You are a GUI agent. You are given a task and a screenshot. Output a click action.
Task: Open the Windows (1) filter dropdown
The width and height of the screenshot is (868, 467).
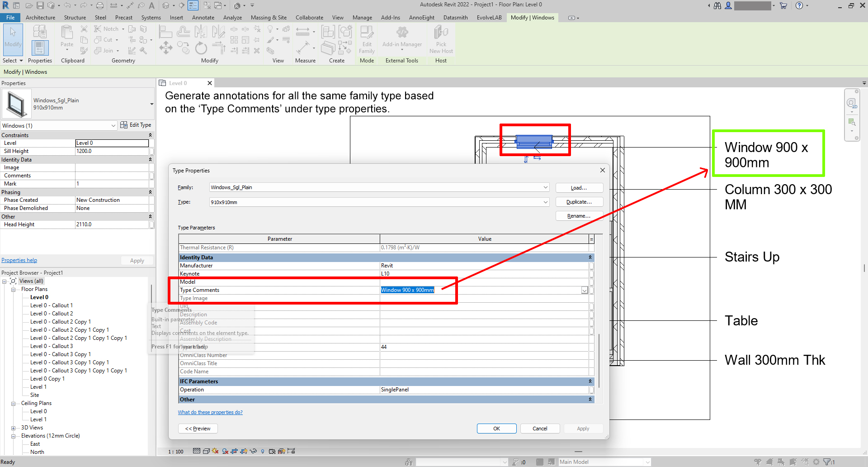(113, 126)
